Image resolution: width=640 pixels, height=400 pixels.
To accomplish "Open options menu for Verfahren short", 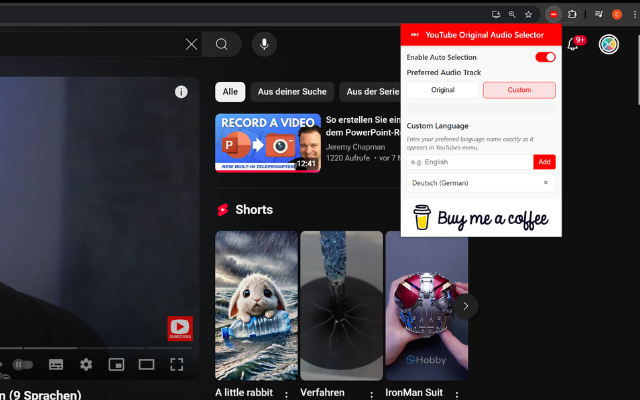I will tap(371, 395).
